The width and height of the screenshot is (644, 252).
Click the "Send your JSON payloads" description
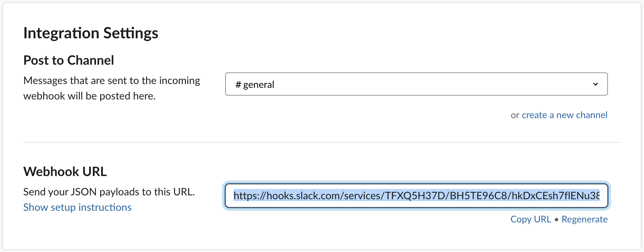point(109,192)
